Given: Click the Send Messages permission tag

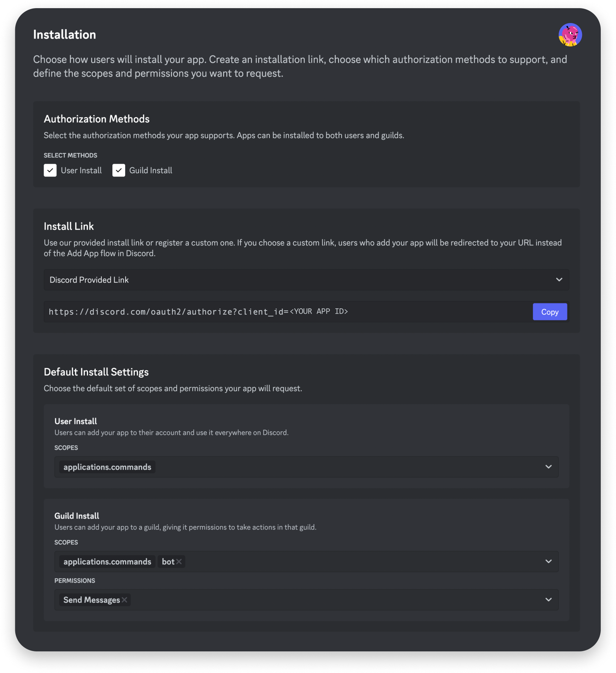Looking at the screenshot, I should 91,600.
